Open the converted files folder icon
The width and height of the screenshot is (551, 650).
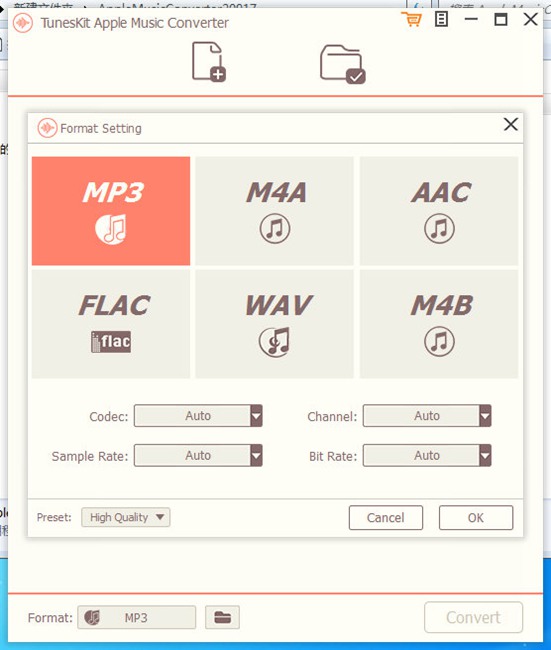(x=342, y=64)
